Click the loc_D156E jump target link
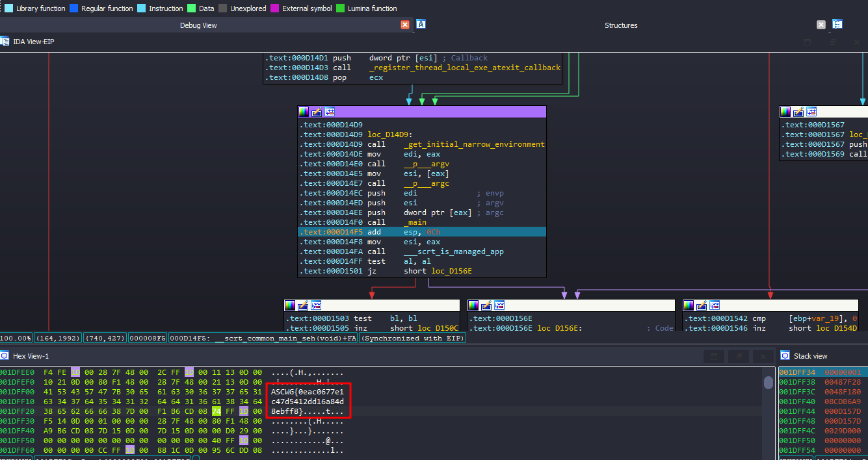Image resolution: width=868 pixels, height=460 pixels. 451,271
